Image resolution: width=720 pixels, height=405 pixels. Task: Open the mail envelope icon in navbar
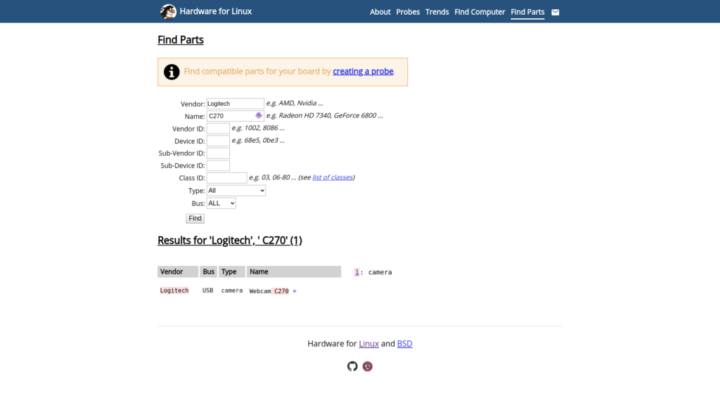coord(555,12)
